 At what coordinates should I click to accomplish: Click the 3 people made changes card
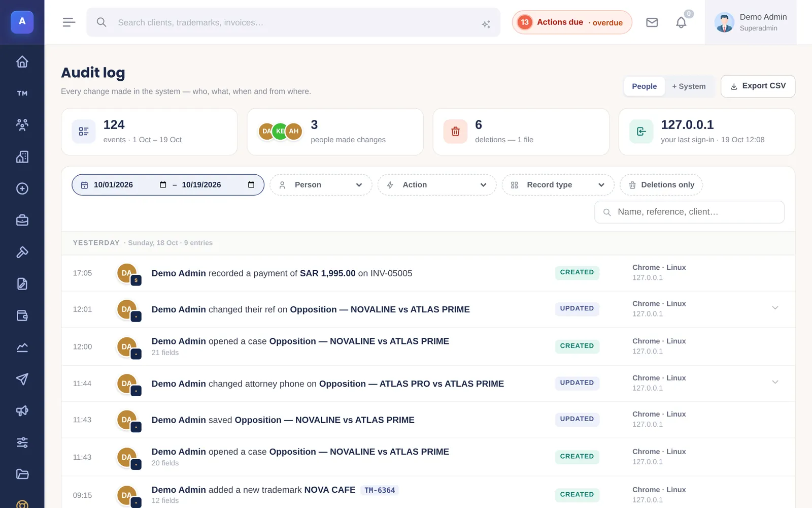335,132
